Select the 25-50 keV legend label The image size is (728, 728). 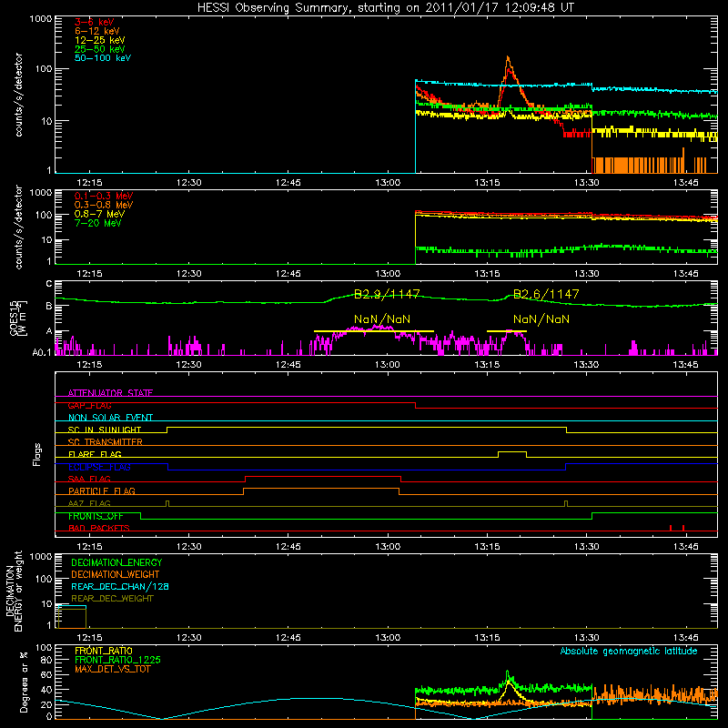pos(100,49)
